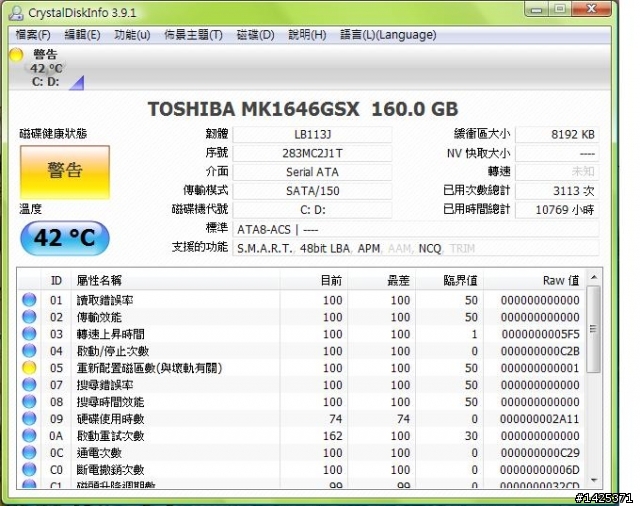The height and width of the screenshot is (506, 640).
Task: Click the attribute list scroll down arrow
Action: point(594,480)
